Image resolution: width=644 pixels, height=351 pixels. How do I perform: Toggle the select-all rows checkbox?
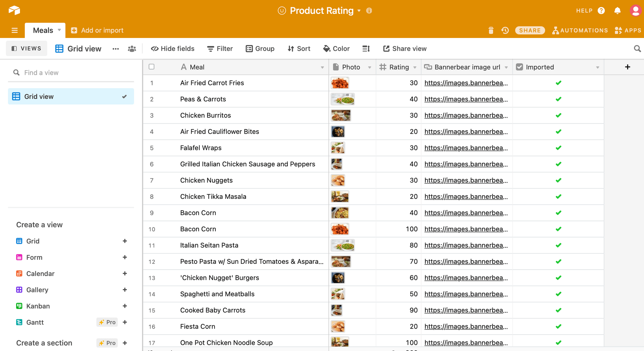tap(152, 67)
